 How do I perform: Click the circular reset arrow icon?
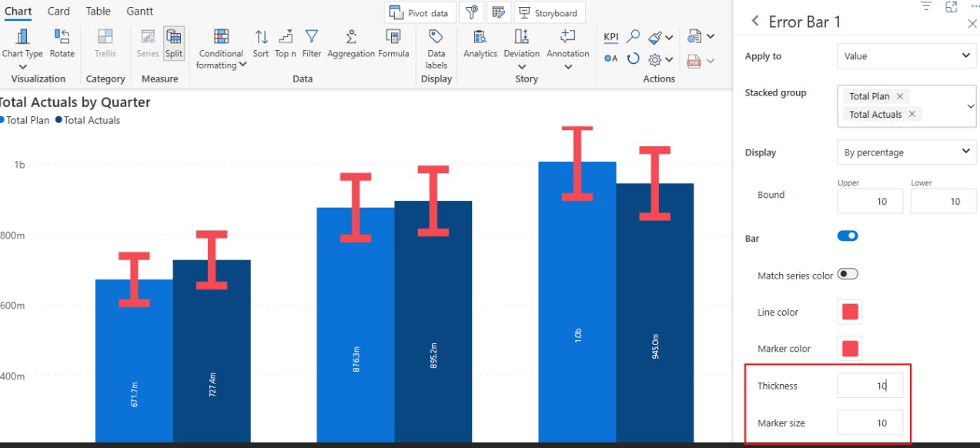(633, 59)
